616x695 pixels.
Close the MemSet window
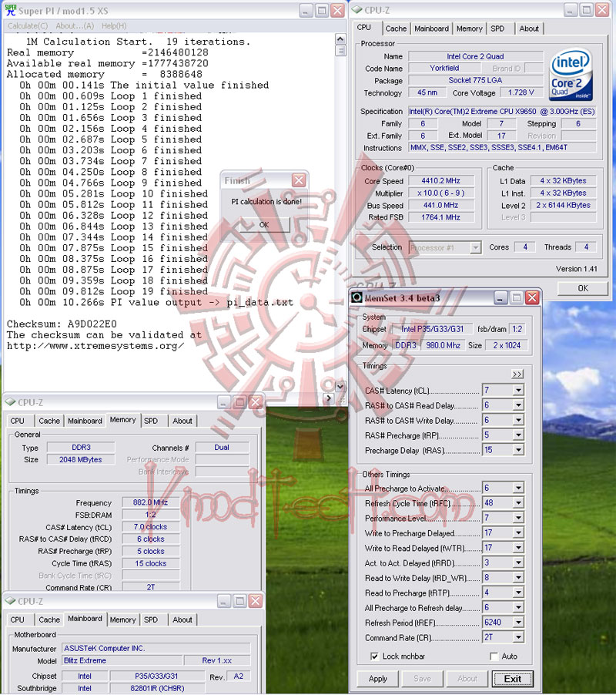pos(532,298)
